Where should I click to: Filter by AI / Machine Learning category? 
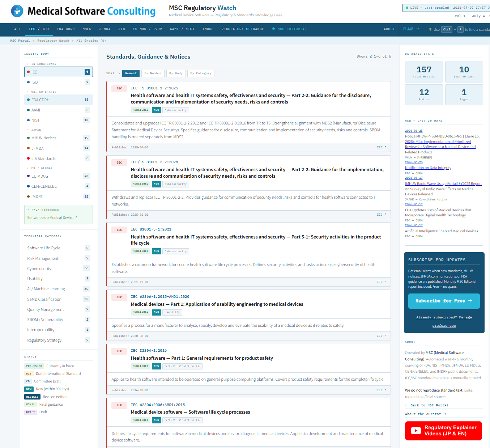(x=59, y=289)
